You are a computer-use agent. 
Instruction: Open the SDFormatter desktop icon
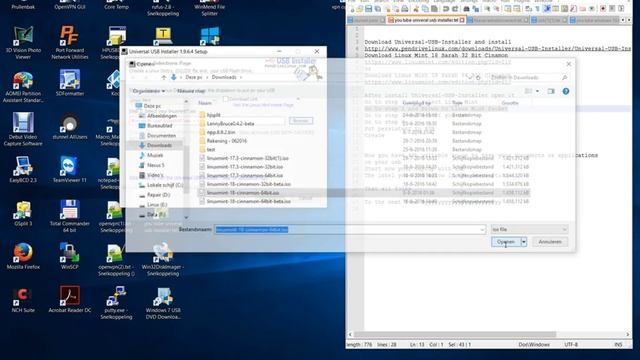[x=69, y=83]
